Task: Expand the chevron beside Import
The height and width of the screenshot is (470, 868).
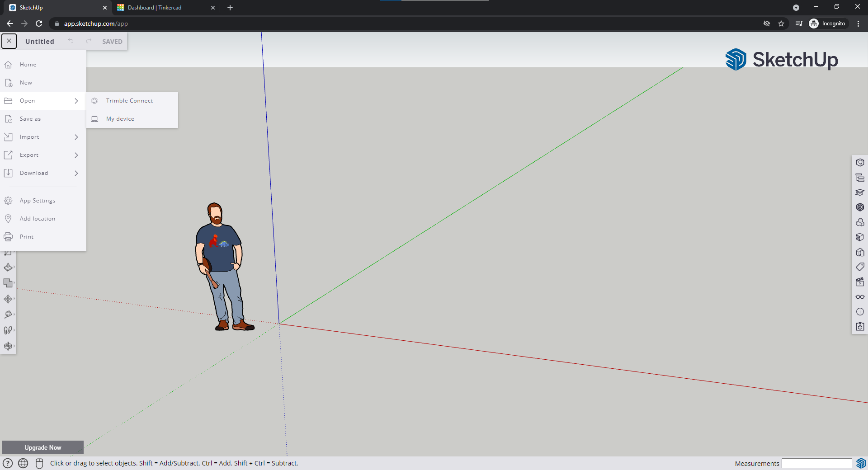Action: pos(76,137)
